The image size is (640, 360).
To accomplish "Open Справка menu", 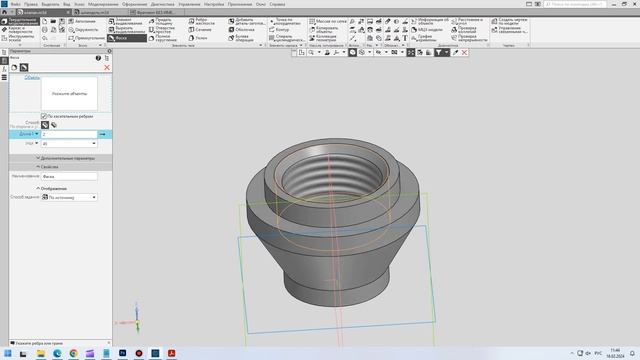I will click(277, 4).
